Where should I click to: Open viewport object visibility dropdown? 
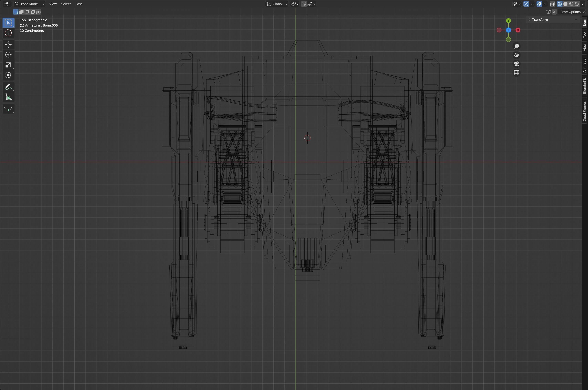click(517, 4)
